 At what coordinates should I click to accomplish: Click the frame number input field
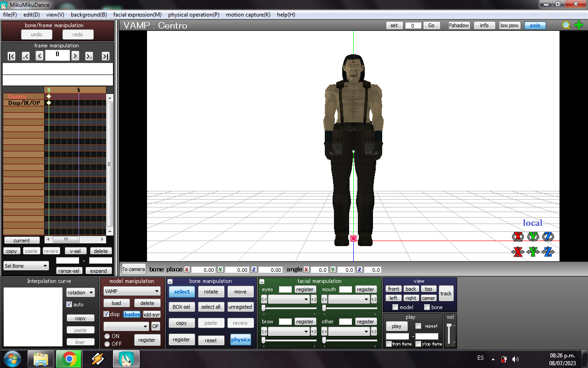coord(57,55)
